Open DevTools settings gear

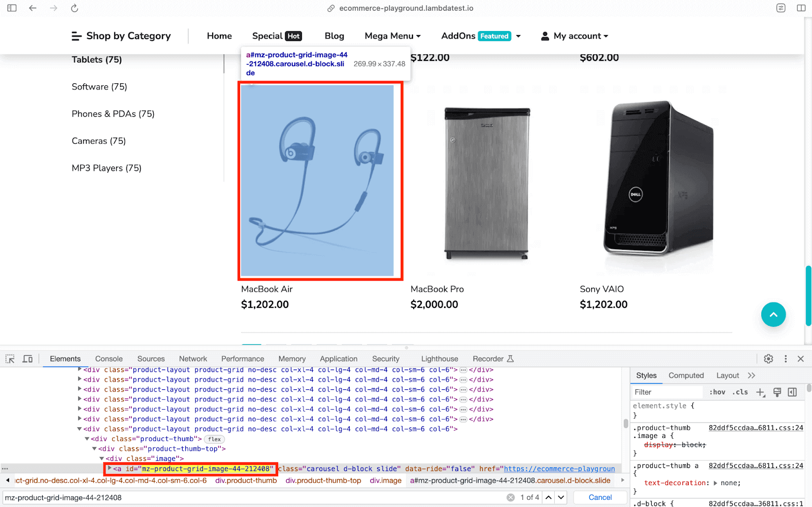click(768, 359)
